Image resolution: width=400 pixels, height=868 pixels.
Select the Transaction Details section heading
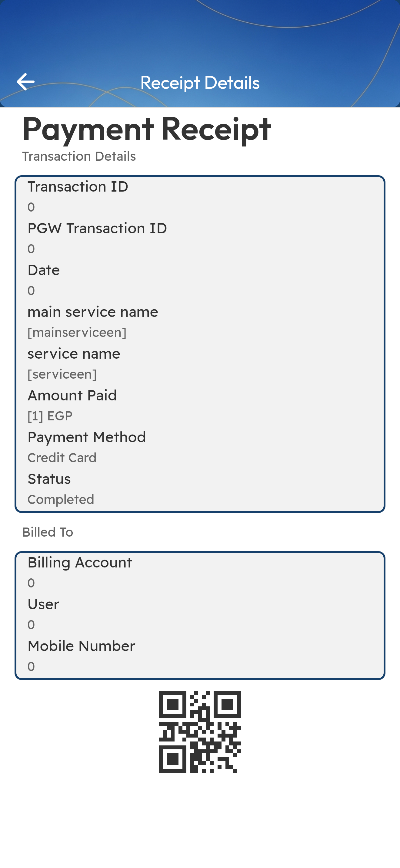[79, 157]
